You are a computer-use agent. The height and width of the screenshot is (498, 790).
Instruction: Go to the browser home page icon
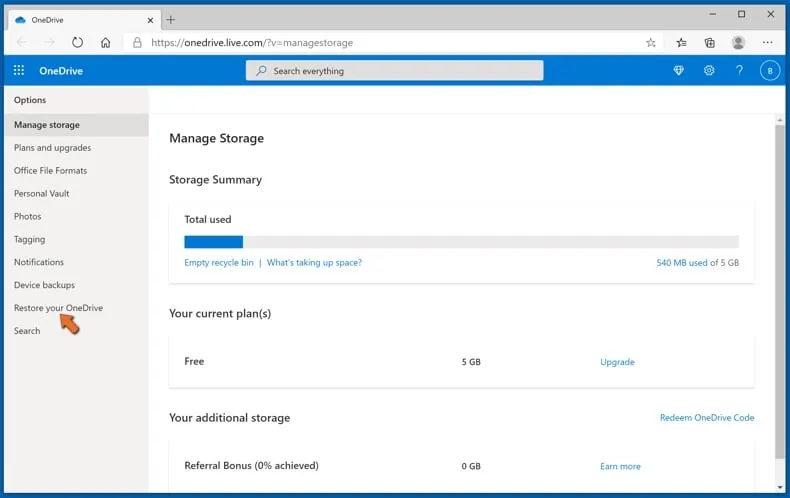(x=105, y=43)
